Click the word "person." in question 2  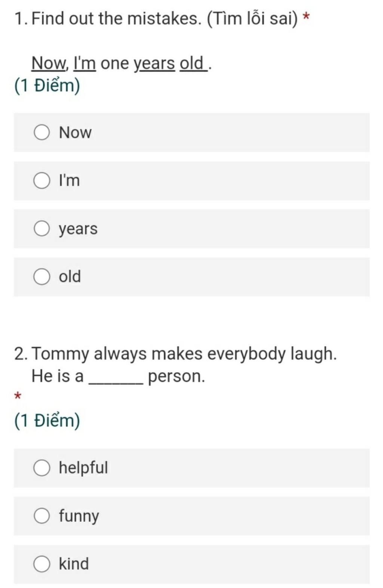tap(177, 377)
